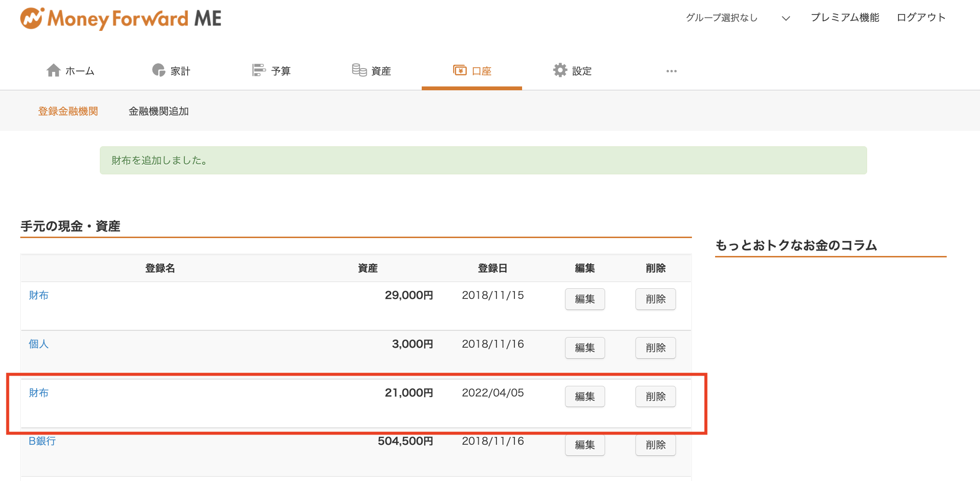
Task: Open プレミアム機能 link
Action: [845, 17]
